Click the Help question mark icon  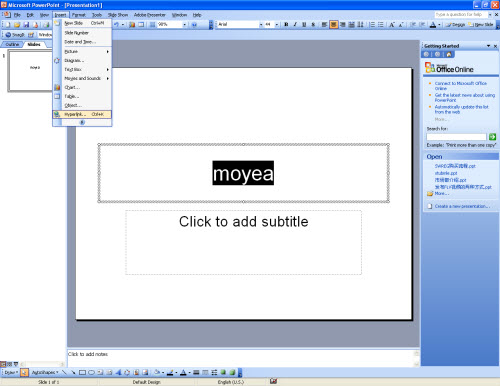point(194,24)
